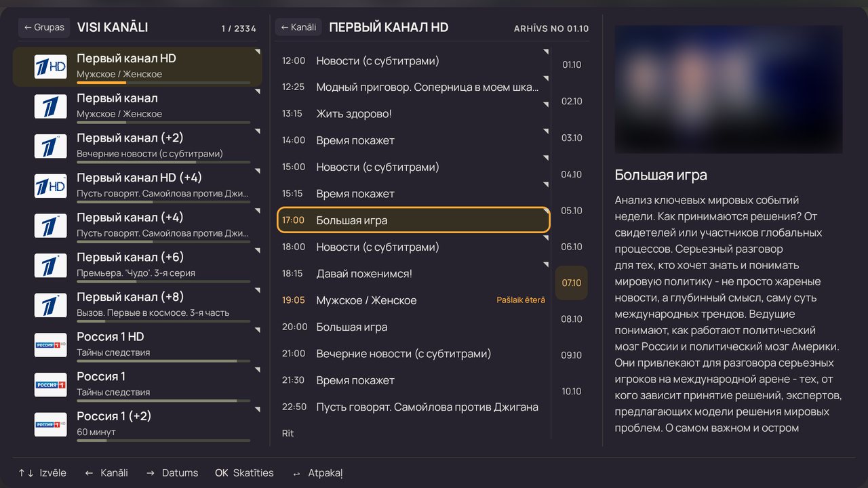Click the Atpakaļ back hint
Viewport: 868px width, 488px height.
coord(317,473)
